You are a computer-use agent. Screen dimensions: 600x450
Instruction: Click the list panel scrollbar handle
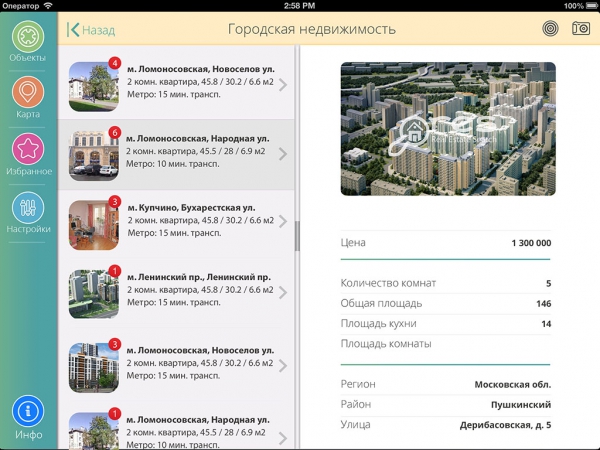(297, 236)
